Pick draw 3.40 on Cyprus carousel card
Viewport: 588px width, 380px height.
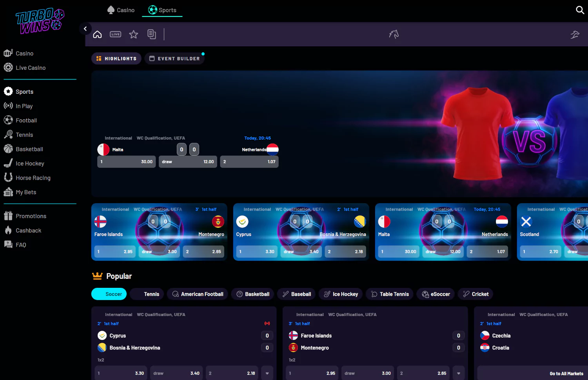click(x=301, y=252)
